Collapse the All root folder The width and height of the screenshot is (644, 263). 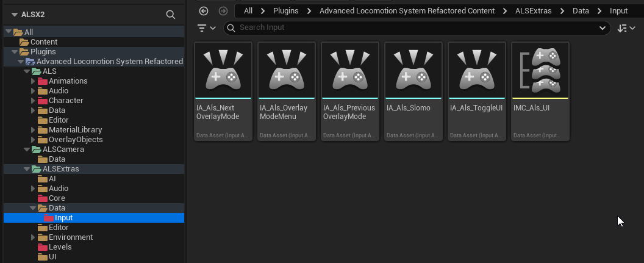(x=9, y=32)
